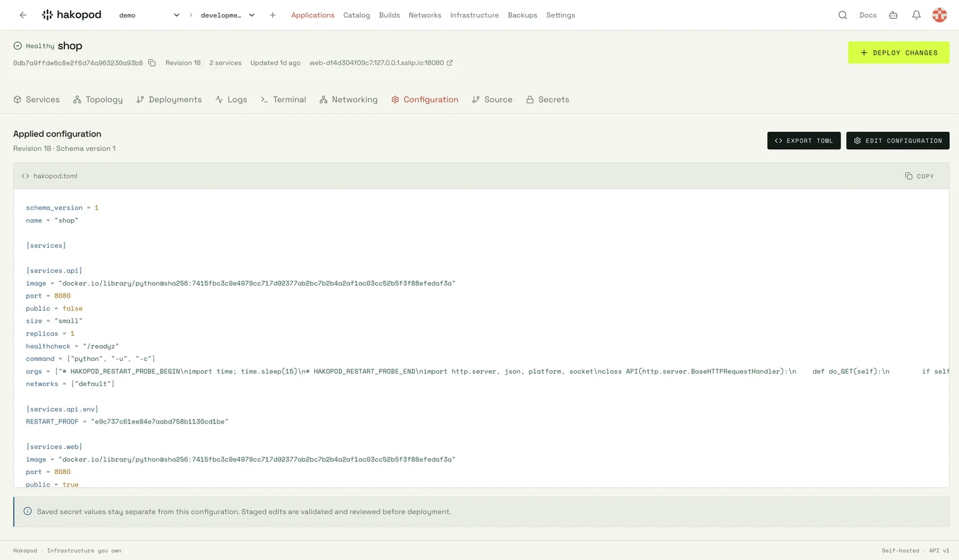959x560 pixels.
Task: Select the Configuration tab
Action: tap(425, 99)
